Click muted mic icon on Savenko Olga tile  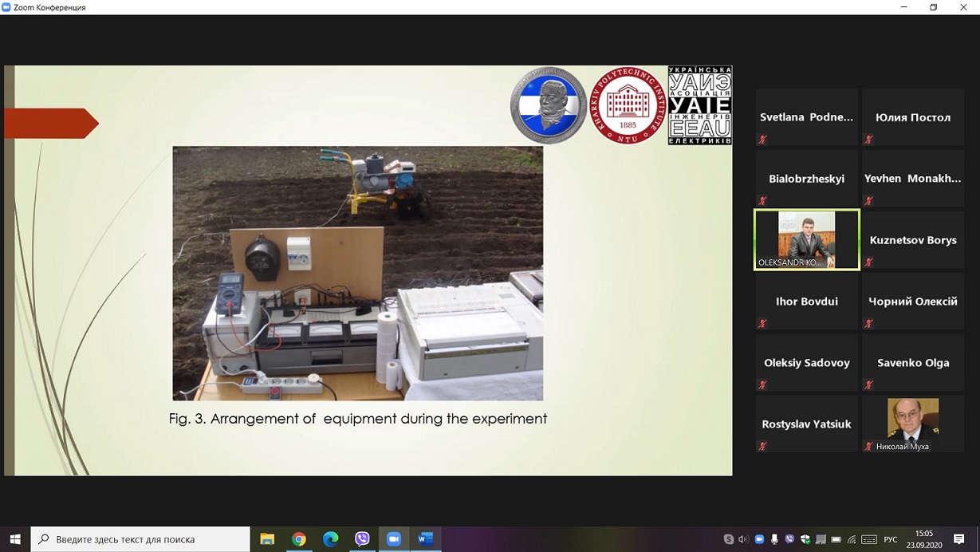click(x=869, y=385)
